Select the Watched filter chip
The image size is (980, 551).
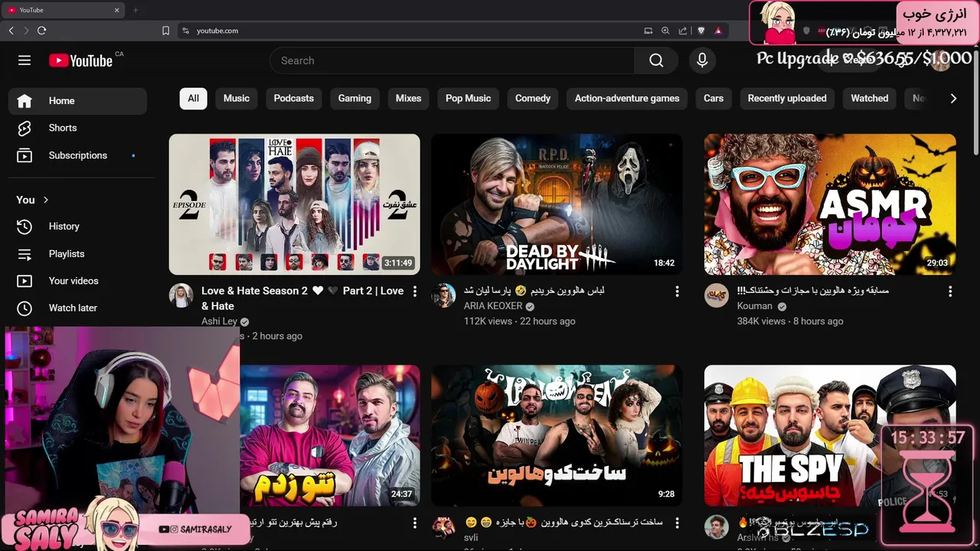(x=870, y=98)
